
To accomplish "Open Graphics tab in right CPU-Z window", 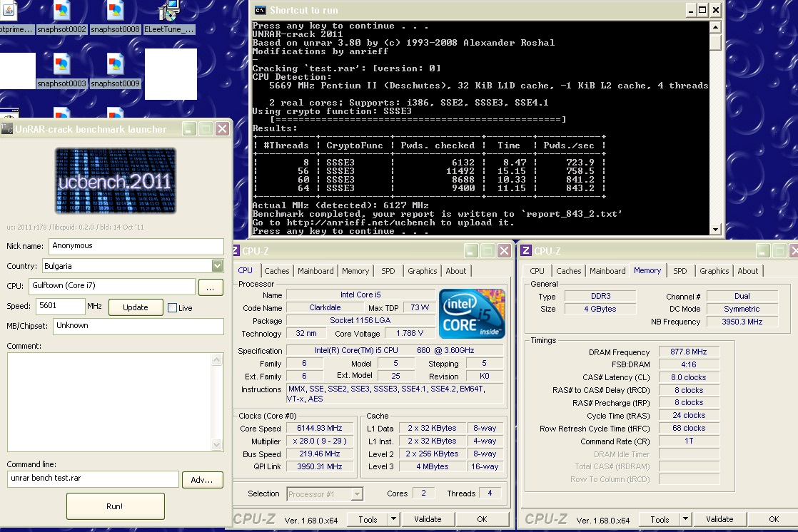I will 714,271.
